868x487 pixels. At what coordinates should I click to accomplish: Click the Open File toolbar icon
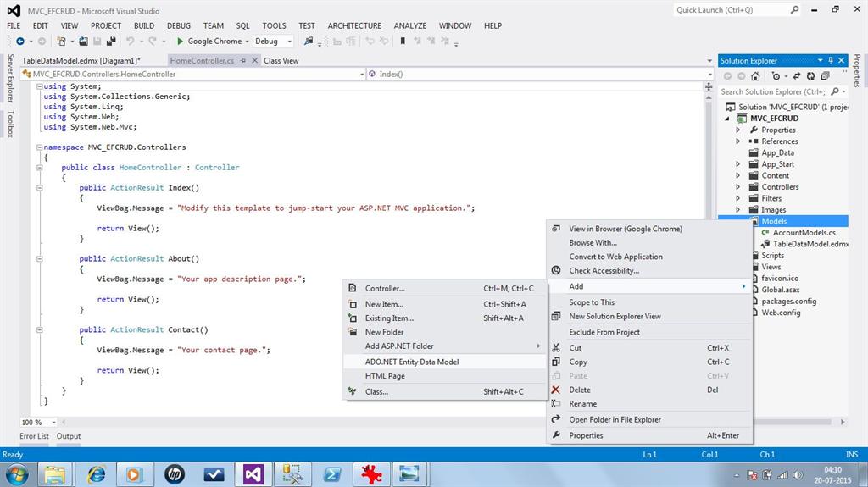pos(83,42)
